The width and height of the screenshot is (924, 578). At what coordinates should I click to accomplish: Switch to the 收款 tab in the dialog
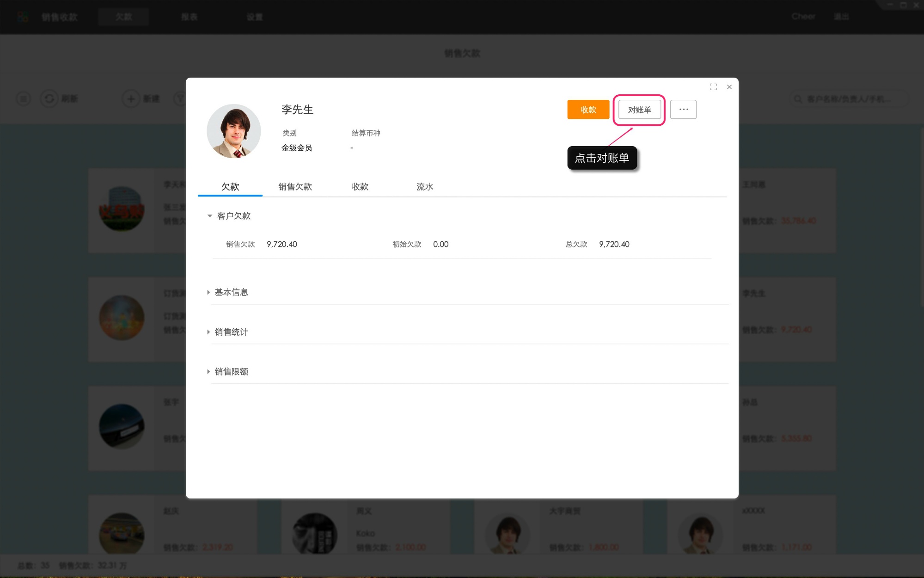coord(360,187)
